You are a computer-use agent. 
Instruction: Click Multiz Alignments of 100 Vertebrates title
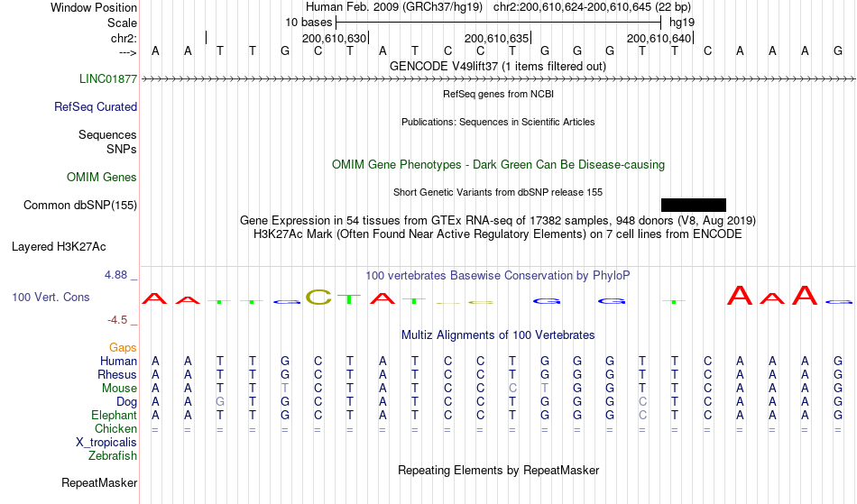498,335
